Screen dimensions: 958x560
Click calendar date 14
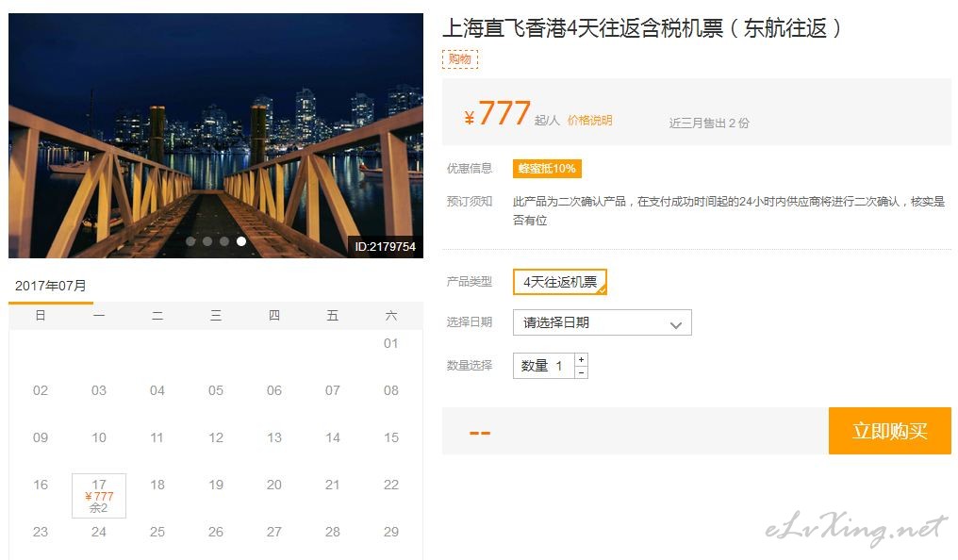point(332,437)
